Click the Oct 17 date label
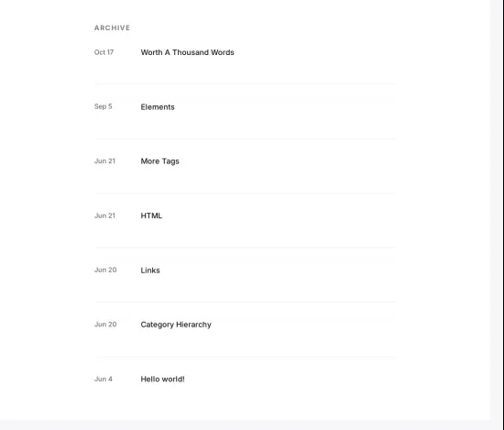 click(104, 52)
